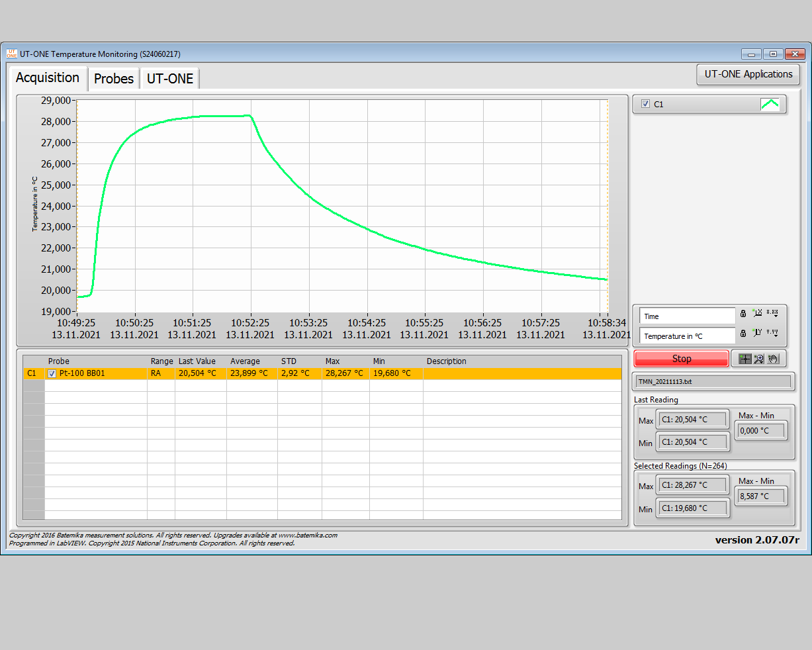The width and height of the screenshot is (812, 650).
Task: Select the graph zoom tool
Action: (x=758, y=359)
